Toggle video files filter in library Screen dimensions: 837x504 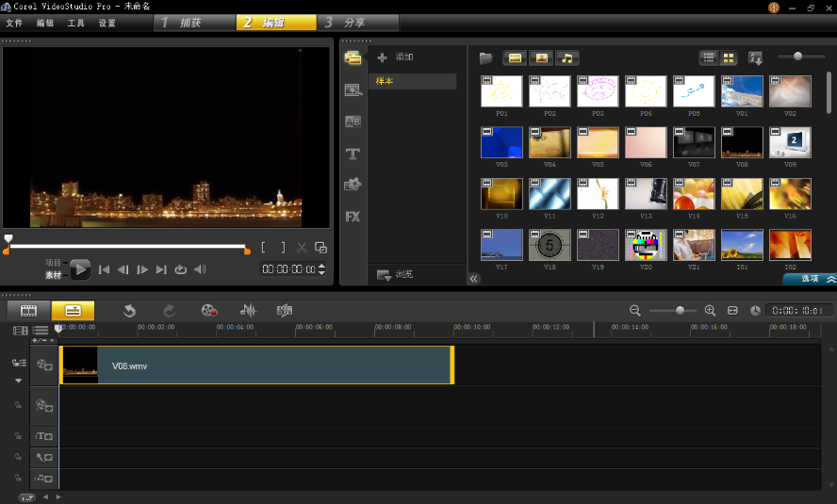click(515, 58)
